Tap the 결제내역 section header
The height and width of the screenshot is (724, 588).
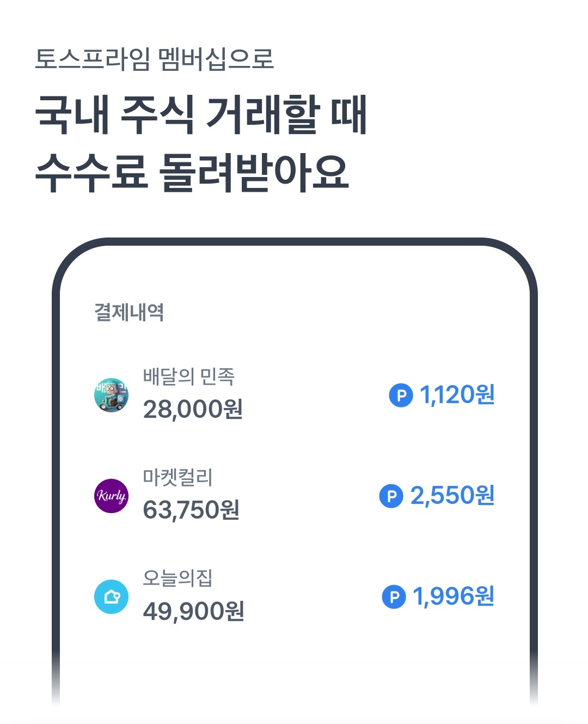click(x=129, y=312)
